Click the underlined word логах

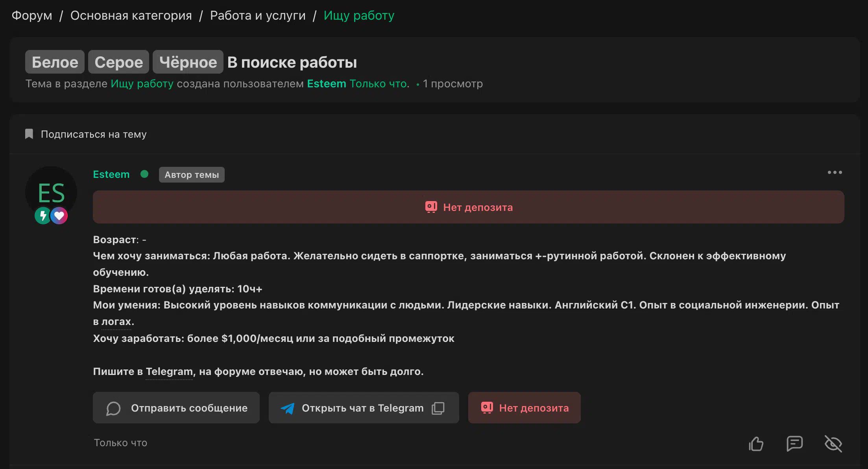point(116,321)
